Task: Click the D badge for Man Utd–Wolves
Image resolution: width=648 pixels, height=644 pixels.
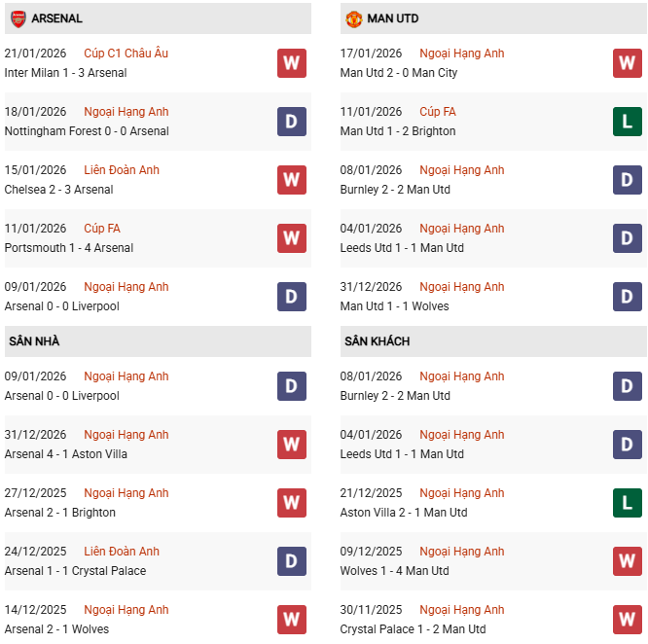Action: tap(628, 297)
